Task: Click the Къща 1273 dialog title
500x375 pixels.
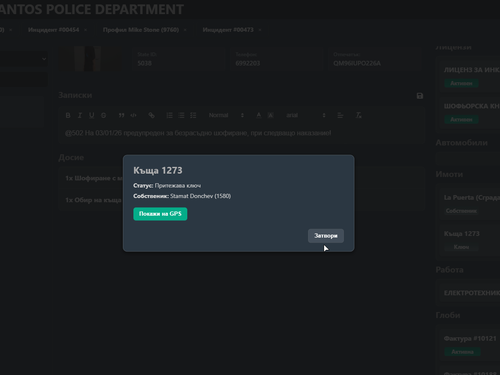Action: (158, 171)
